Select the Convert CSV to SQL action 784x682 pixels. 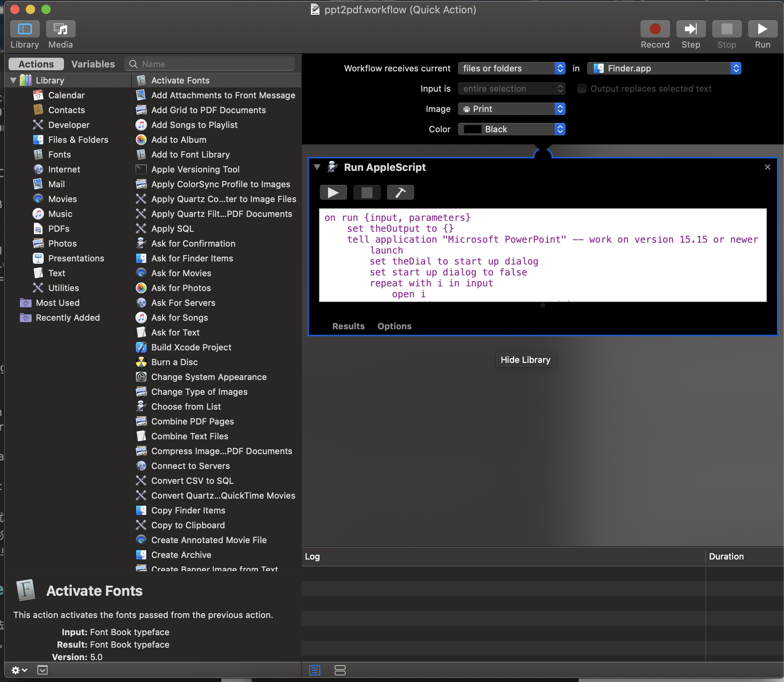pyautogui.click(x=216, y=481)
